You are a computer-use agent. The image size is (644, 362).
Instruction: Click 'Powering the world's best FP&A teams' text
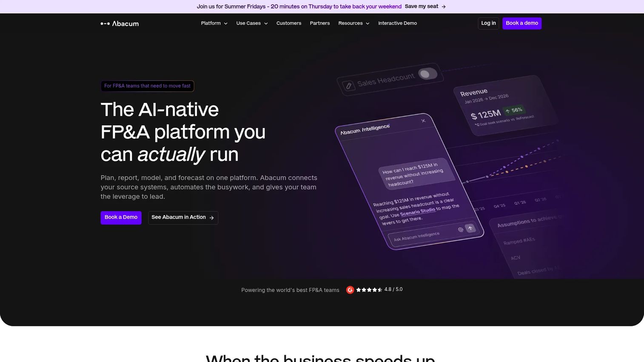(x=290, y=290)
